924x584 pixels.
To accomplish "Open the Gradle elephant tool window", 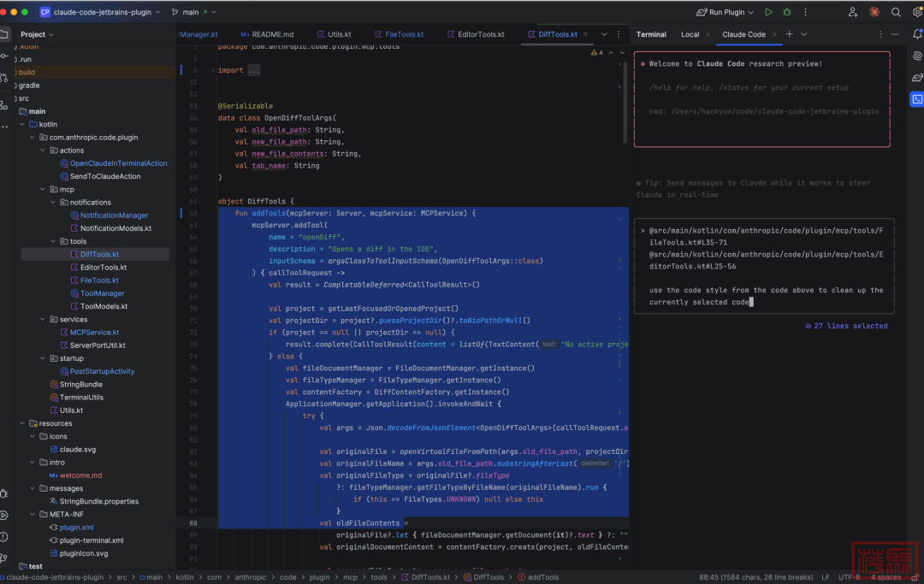I will (917, 78).
